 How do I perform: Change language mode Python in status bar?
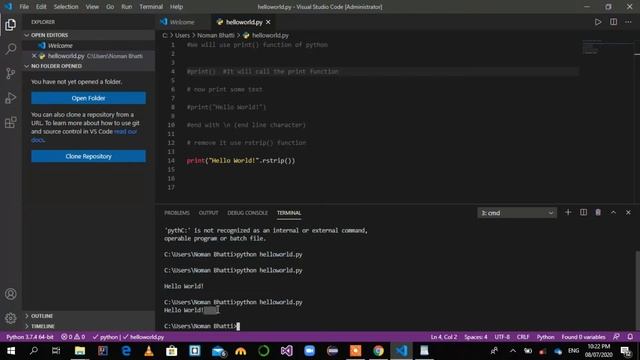coord(545,337)
